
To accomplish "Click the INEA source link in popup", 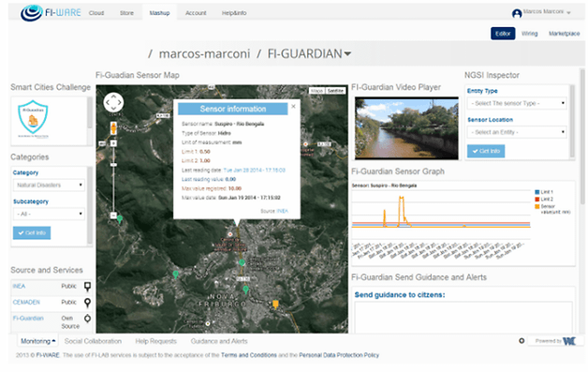I will (x=283, y=212).
